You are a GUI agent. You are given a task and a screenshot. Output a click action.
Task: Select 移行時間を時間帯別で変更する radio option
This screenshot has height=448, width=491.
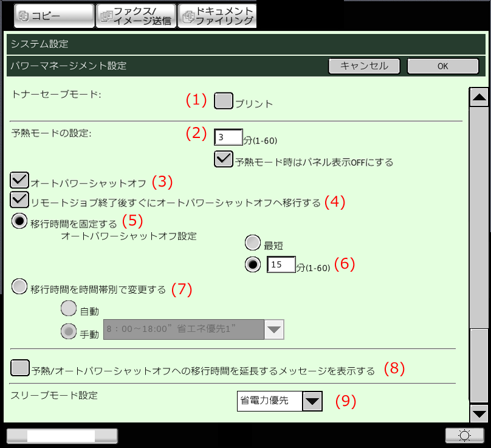point(20,286)
